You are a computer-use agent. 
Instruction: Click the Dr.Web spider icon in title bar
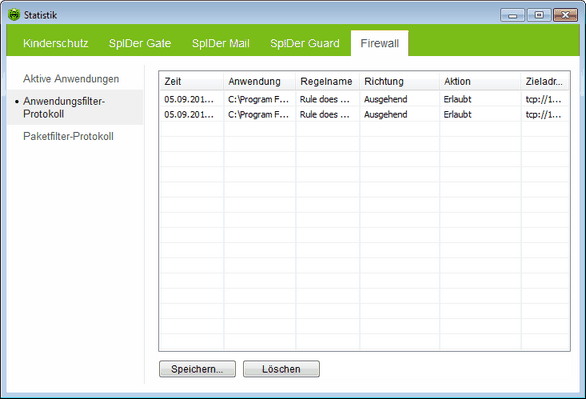point(14,15)
